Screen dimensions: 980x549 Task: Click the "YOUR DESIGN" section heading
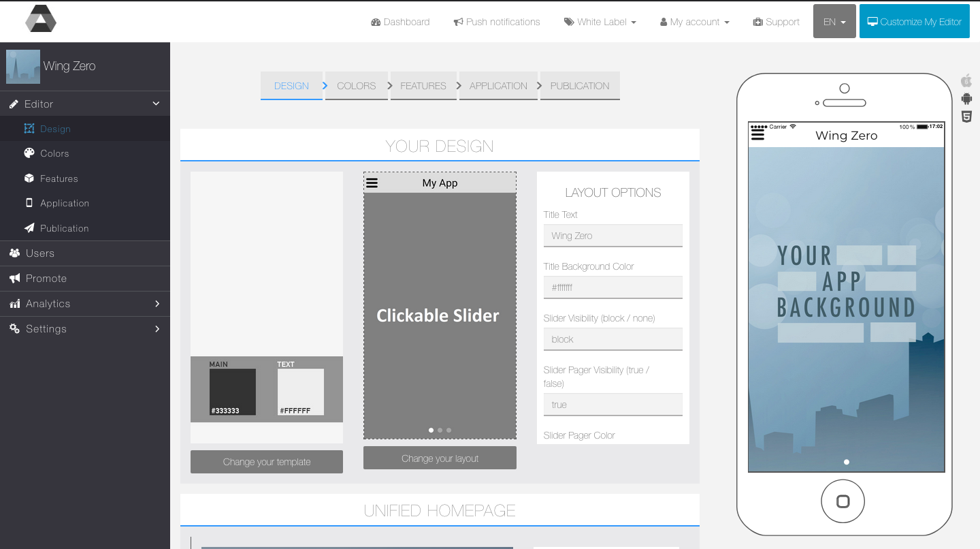(440, 146)
